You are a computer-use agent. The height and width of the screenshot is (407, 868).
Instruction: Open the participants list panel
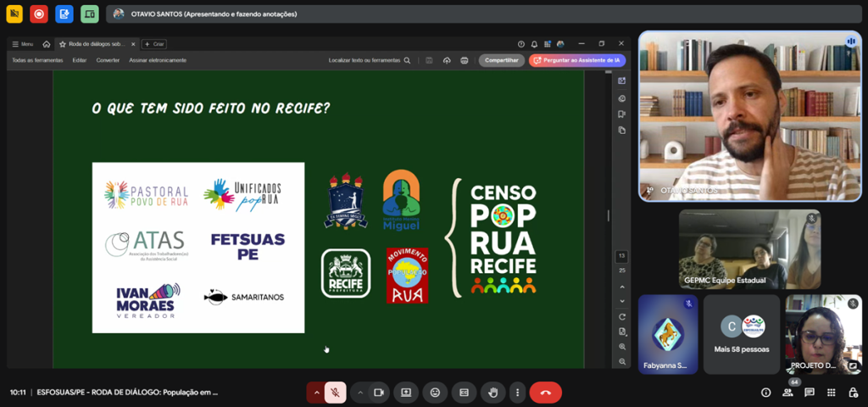[787, 393]
